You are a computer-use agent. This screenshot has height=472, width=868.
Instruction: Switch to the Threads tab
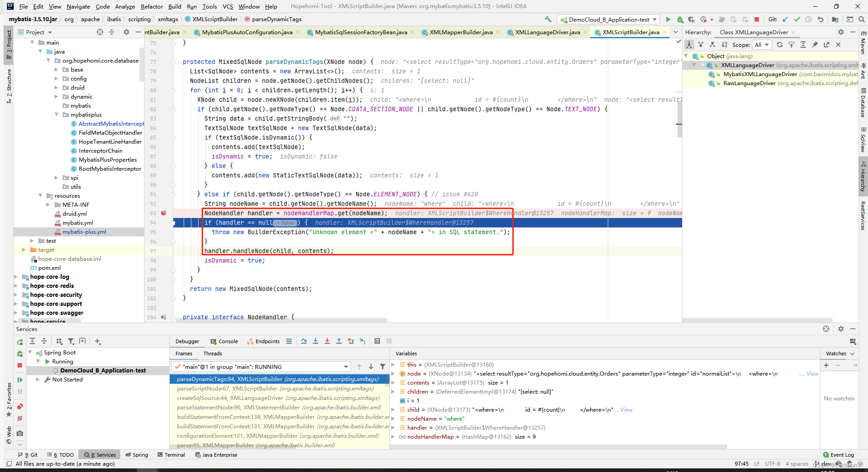point(212,354)
